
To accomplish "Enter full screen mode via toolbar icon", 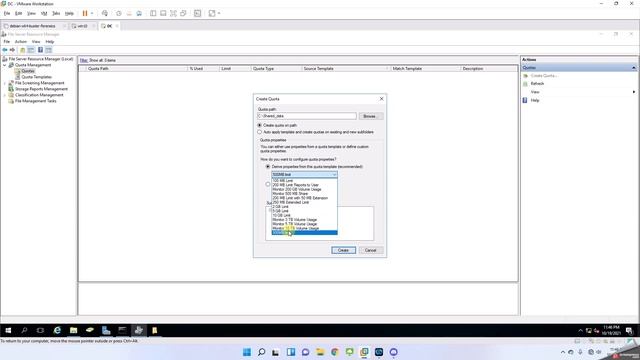I will coord(173,13).
